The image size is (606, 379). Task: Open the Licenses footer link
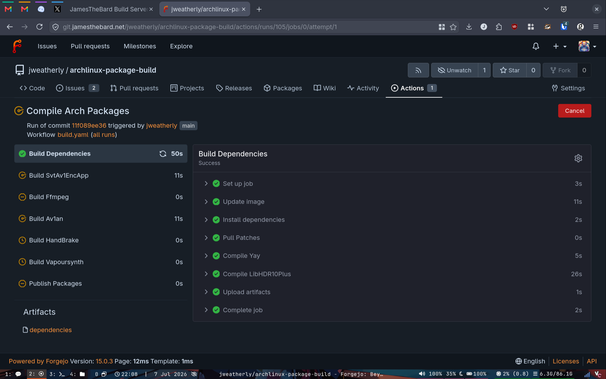tap(565, 361)
